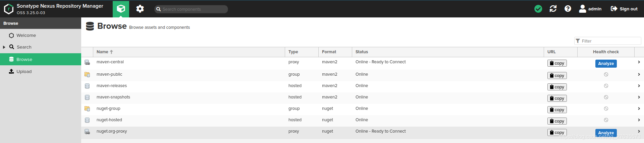Open the maven-public repository name

click(x=109, y=74)
